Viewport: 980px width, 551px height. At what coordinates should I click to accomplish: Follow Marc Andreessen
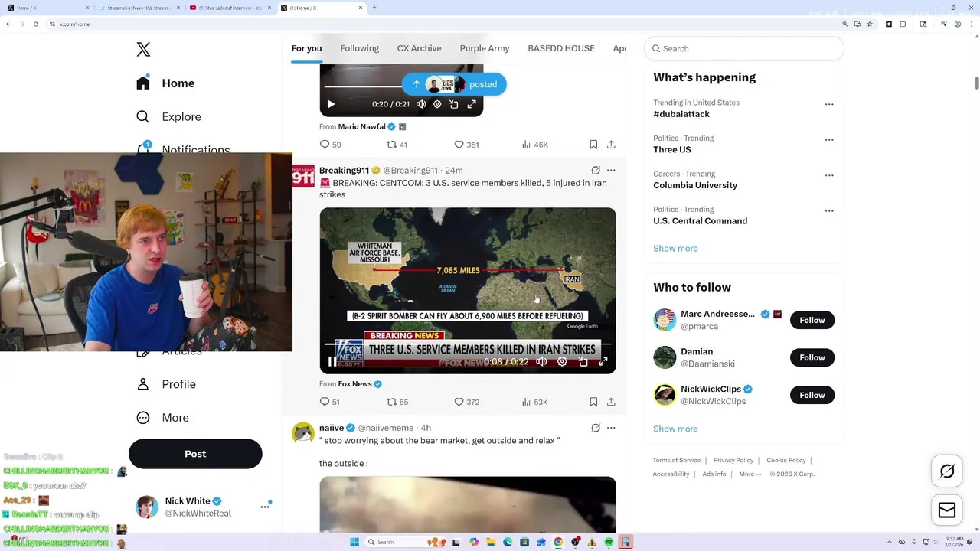tap(812, 320)
